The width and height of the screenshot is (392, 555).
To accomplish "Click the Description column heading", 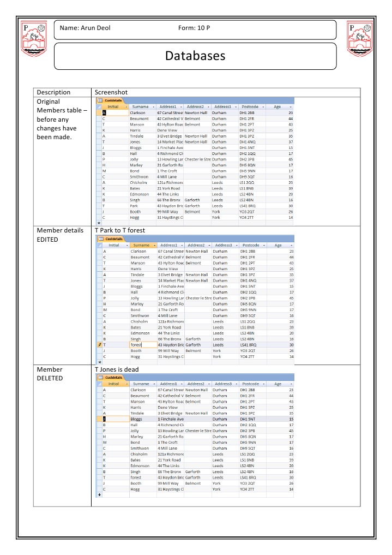I will tap(53, 92).
